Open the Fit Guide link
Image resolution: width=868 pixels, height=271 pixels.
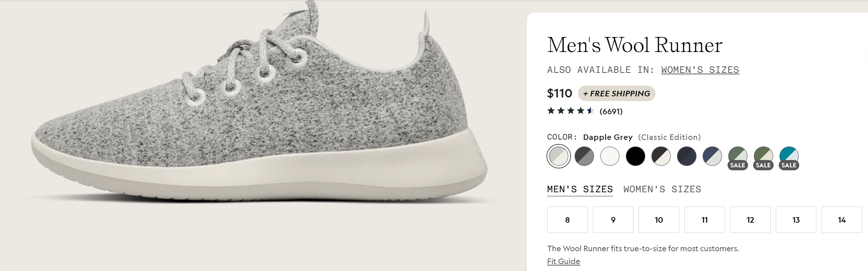pos(563,261)
